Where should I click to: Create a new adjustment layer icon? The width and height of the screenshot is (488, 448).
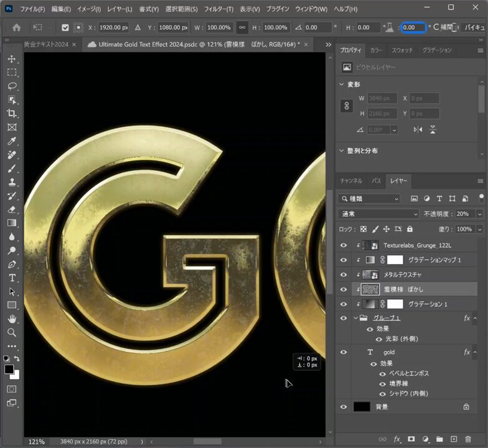point(426,439)
